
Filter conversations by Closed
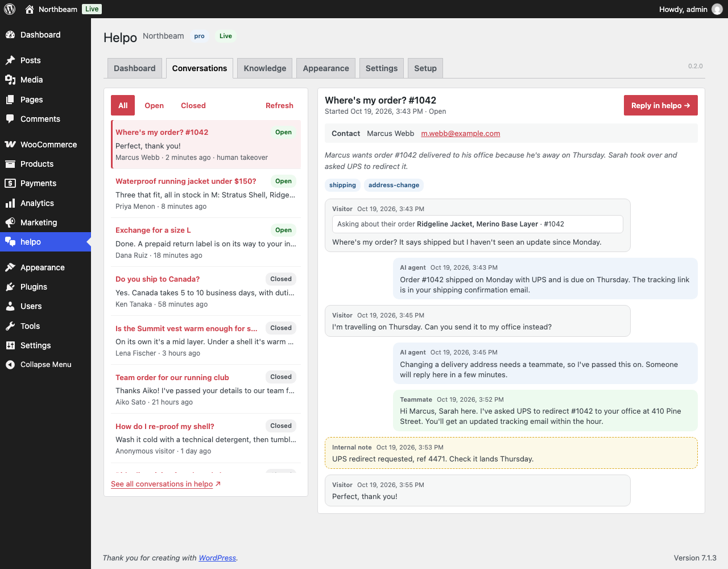coord(193,105)
